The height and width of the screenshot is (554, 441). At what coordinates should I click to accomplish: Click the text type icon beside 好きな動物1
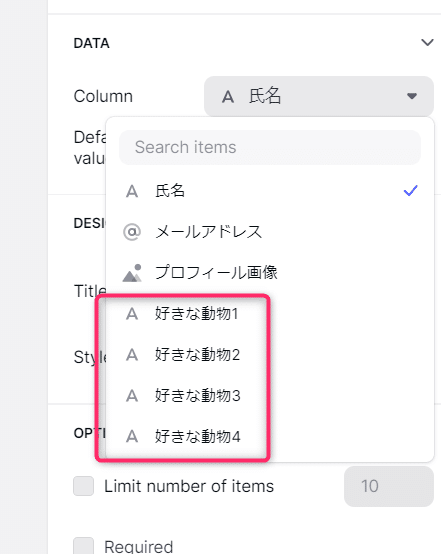(132, 314)
